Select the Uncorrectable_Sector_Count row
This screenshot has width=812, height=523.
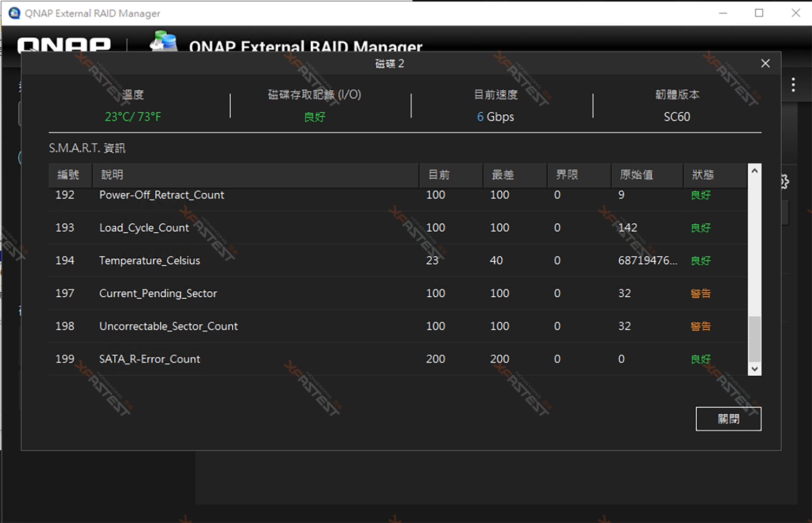click(398, 326)
